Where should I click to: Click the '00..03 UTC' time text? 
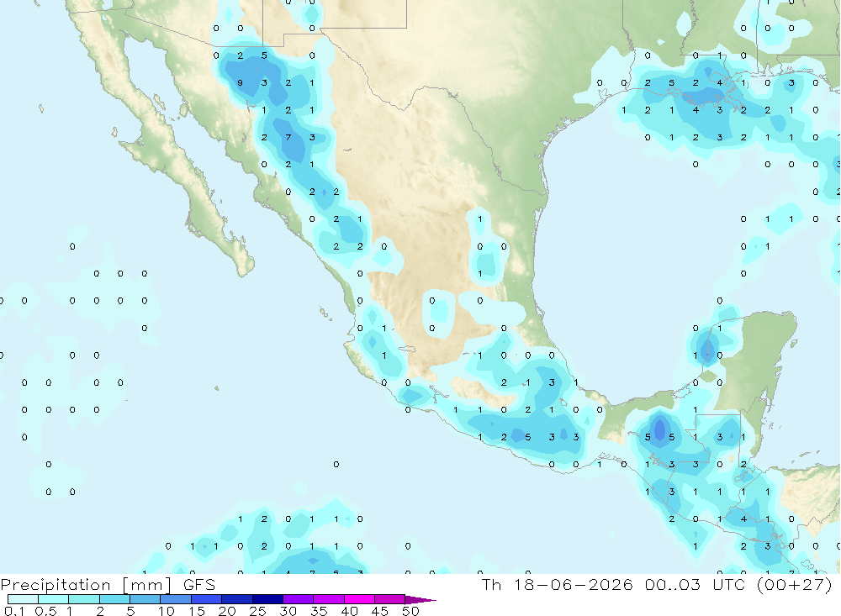(x=696, y=584)
